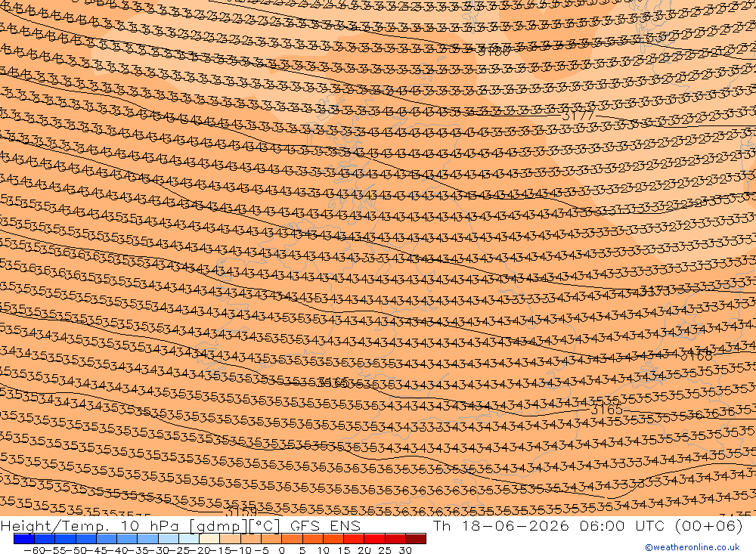756x554 pixels.
Task: Select the light blue swatch between -30 and -25
Action: [x=169, y=539]
